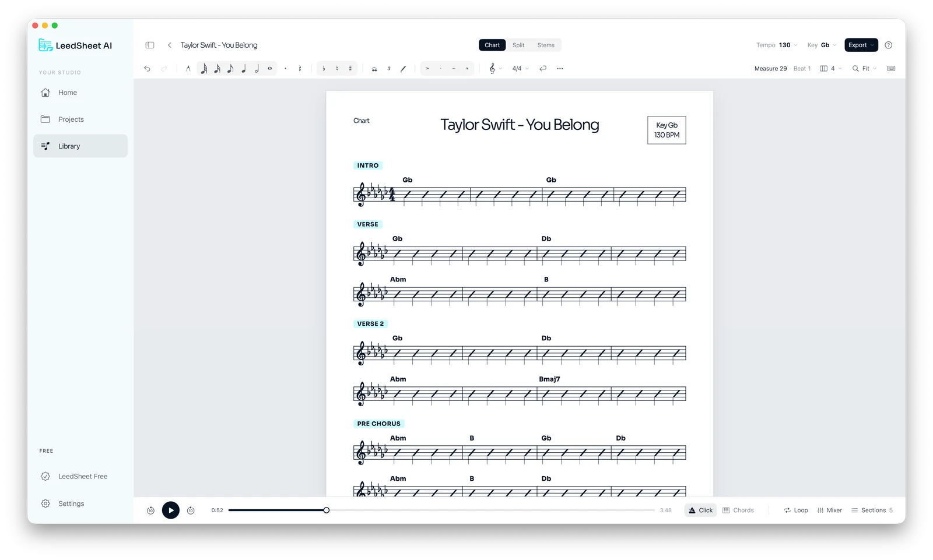Toggle Chords playback
This screenshot has height=560, width=933.
click(738, 510)
